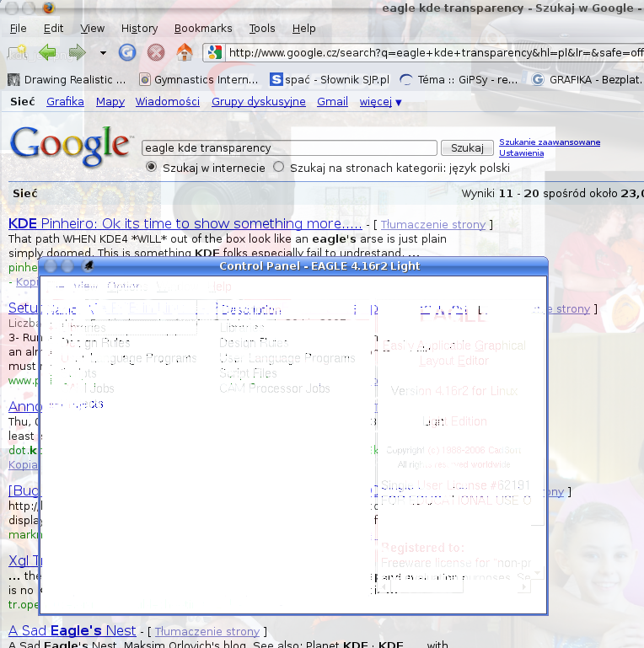The width and height of the screenshot is (644, 648).
Task: Click the Google search field with eagle kde transparency
Action: tap(289, 148)
